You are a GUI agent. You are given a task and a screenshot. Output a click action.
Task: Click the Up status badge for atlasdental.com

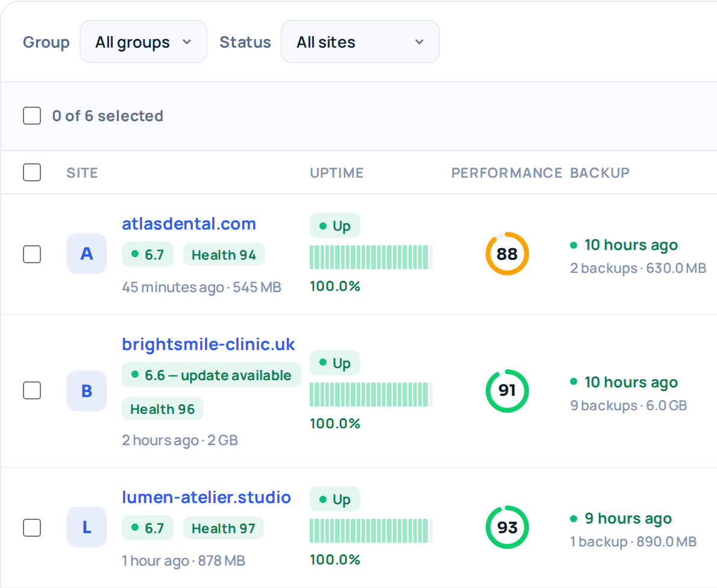[335, 225]
